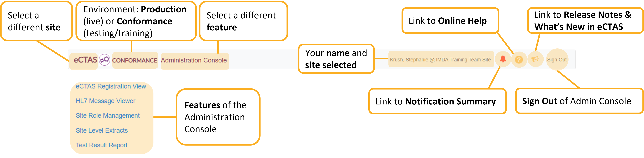Open eCTAS Registration View

pos(111,86)
